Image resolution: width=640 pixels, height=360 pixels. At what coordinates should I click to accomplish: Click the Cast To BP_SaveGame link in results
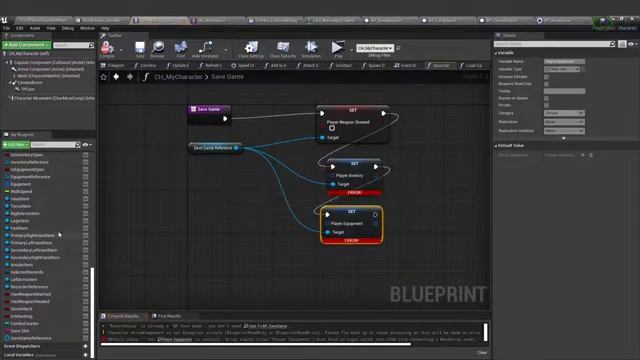[265, 326]
